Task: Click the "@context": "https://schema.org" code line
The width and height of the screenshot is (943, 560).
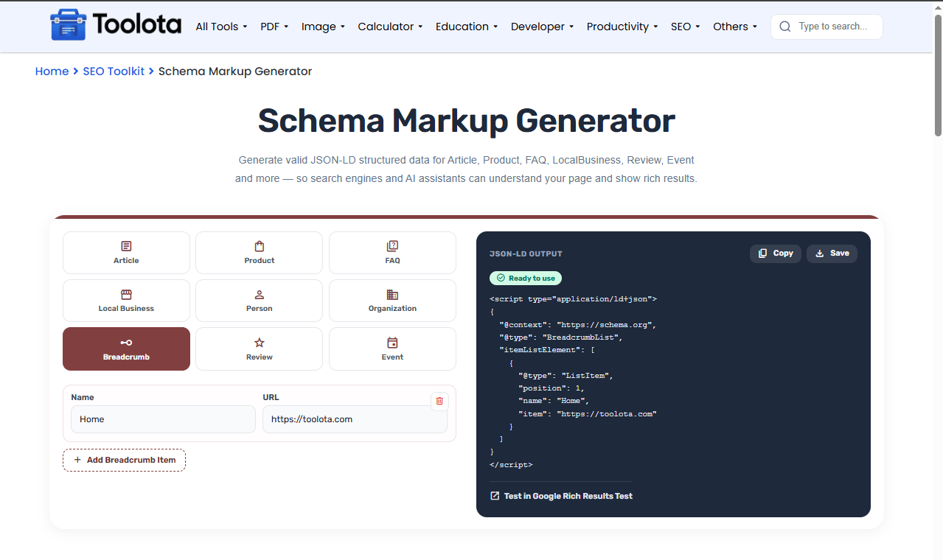Action: (577, 325)
